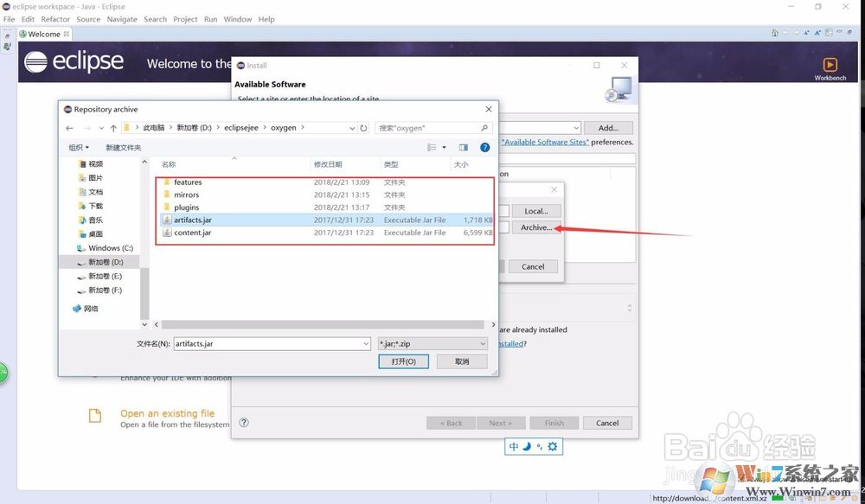Image resolution: width=865 pixels, height=504 pixels.
Task: Open the Workbench icon in Eclipse welcome page
Action: 830,65
